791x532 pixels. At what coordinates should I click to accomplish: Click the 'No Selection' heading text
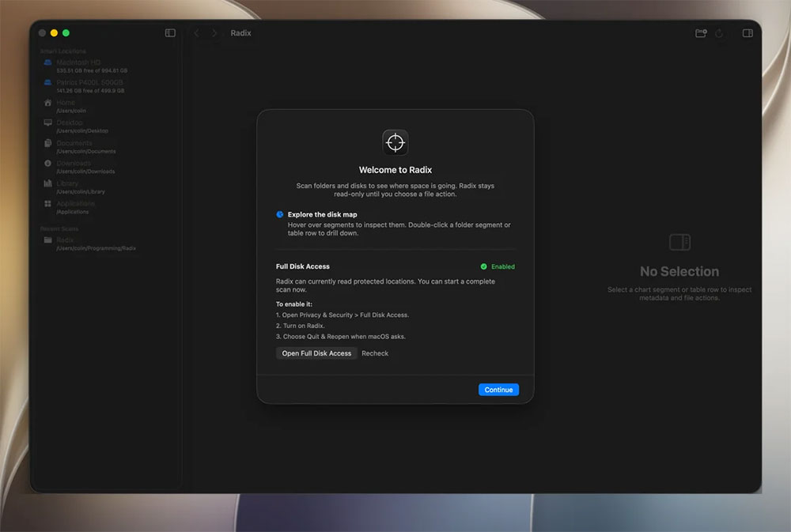pos(679,271)
